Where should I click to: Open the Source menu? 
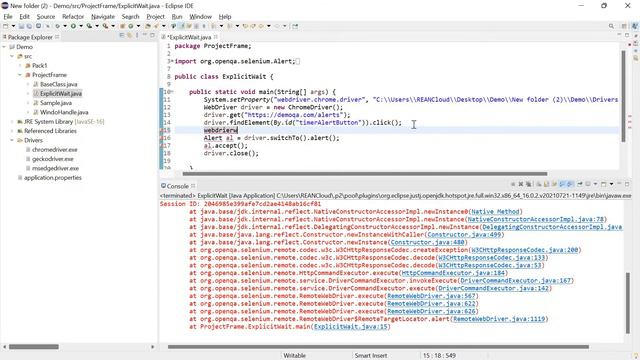click(x=46, y=16)
